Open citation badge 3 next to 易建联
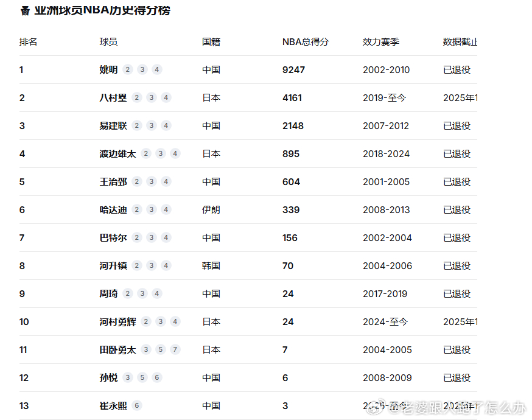 tap(152, 125)
